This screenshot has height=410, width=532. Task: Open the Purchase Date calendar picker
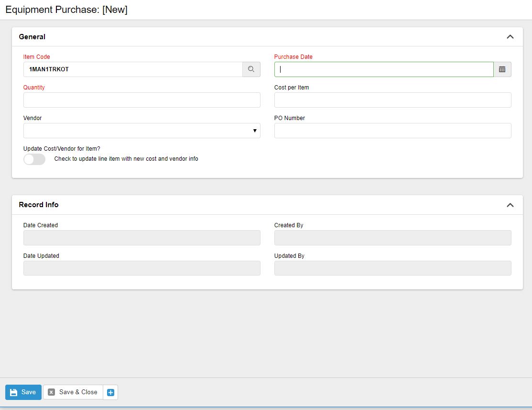[x=502, y=69]
